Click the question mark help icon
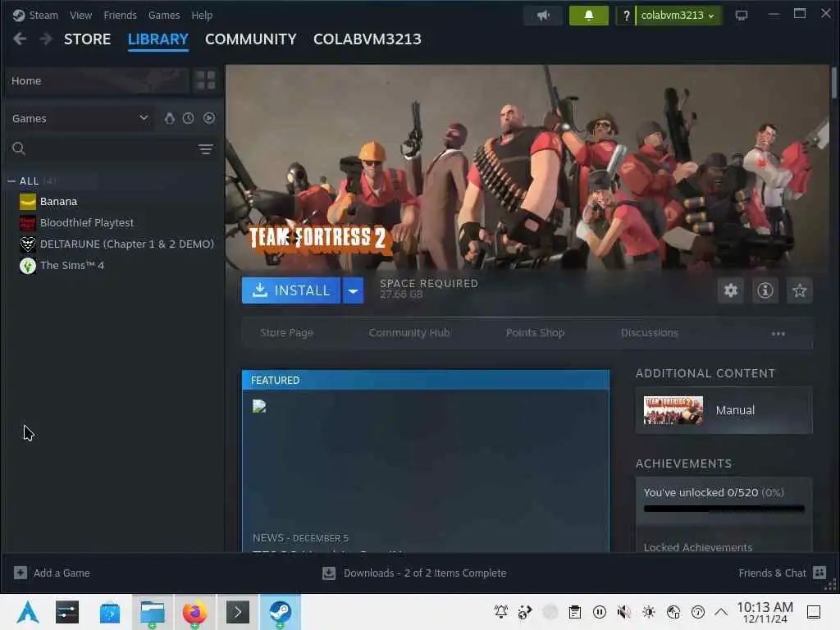This screenshot has height=630, width=840. pos(626,16)
